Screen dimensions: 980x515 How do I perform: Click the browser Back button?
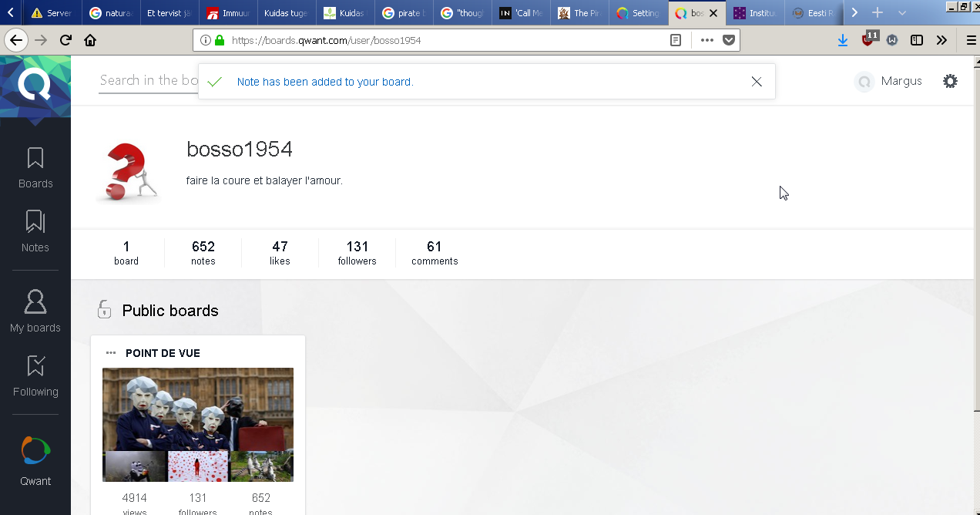tap(15, 40)
